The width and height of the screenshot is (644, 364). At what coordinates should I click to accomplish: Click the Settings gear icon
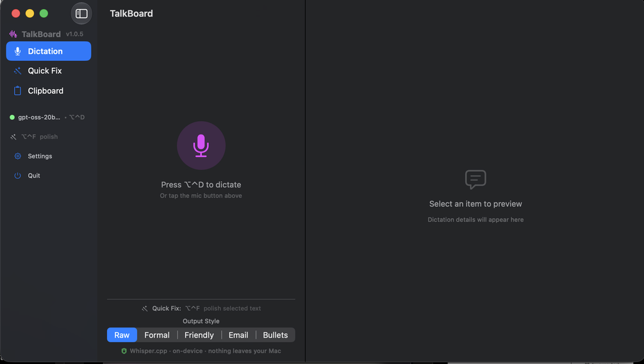(x=18, y=156)
